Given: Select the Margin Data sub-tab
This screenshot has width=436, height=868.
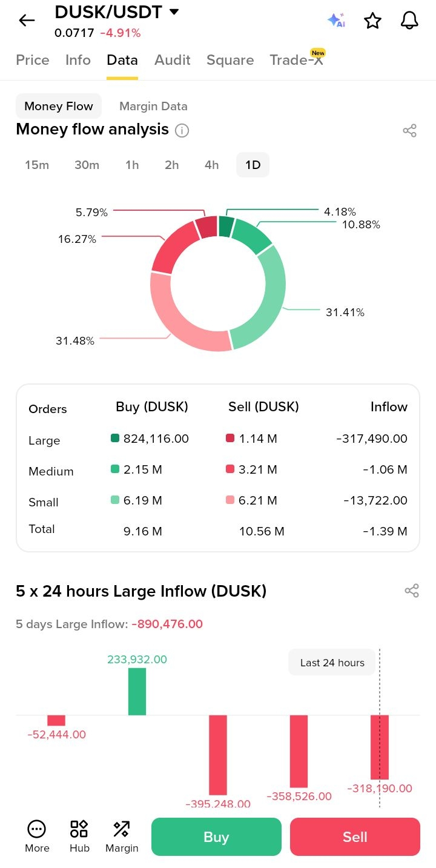Looking at the screenshot, I should [x=153, y=106].
